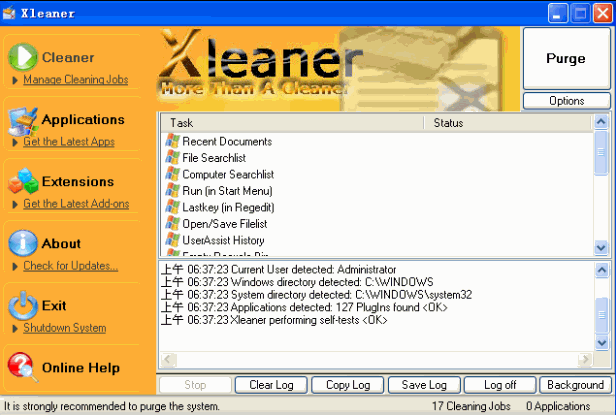Close the Xleaner window
Viewport: 616px width, 415px height.
click(x=603, y=13)
